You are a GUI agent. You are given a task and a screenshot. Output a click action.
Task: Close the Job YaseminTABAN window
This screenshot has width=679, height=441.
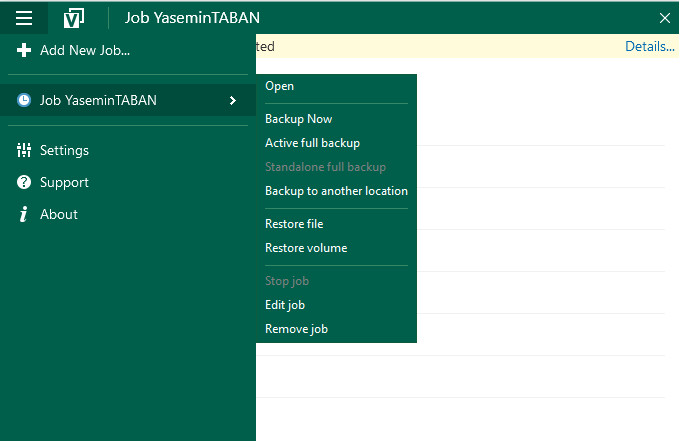point(665,18)
